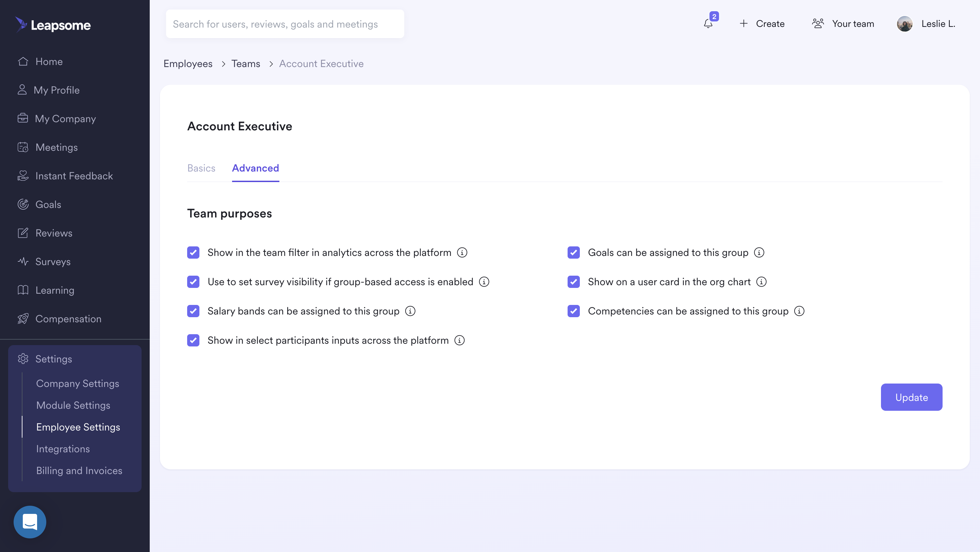The image size is (980, 552).
Task: Uncheck Show in the team filter checkbox
Action: [193, 253]
